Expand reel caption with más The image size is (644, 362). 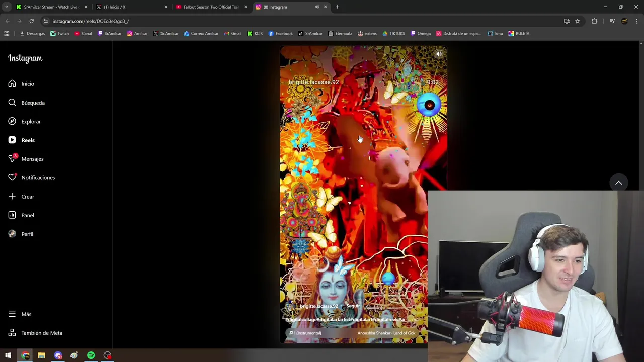pos(416,320)
